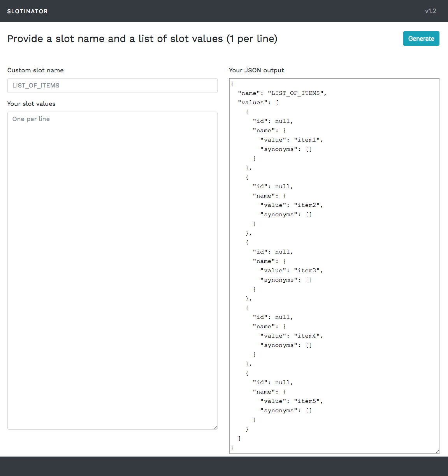Click the "item3" value in the JSON output

(308, 271)
